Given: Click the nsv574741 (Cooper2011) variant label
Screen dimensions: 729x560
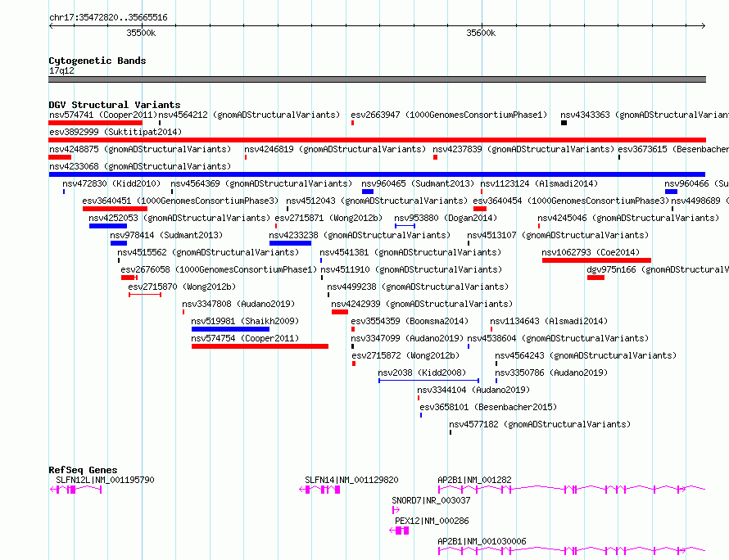Looking at the screenshot, I should pyautogui.click(x=103, y=115).
